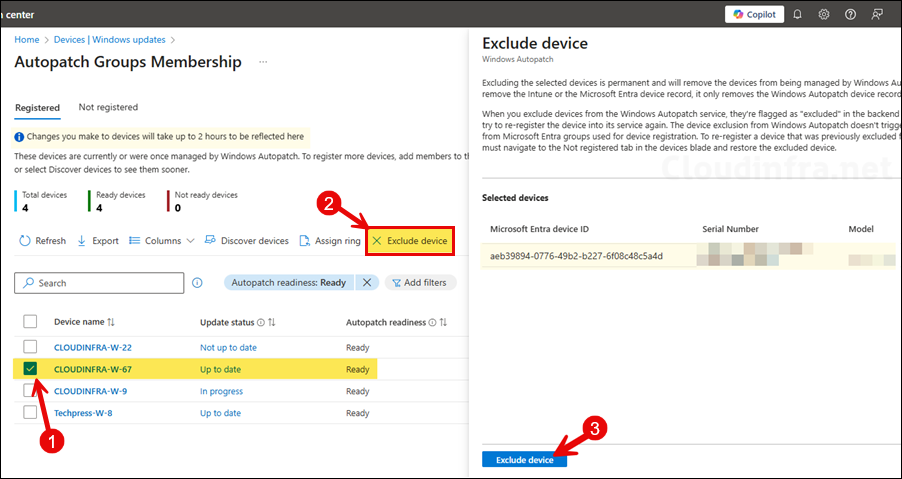
Task: Sort by Update status column arrows
Action: tap(272, 323)
